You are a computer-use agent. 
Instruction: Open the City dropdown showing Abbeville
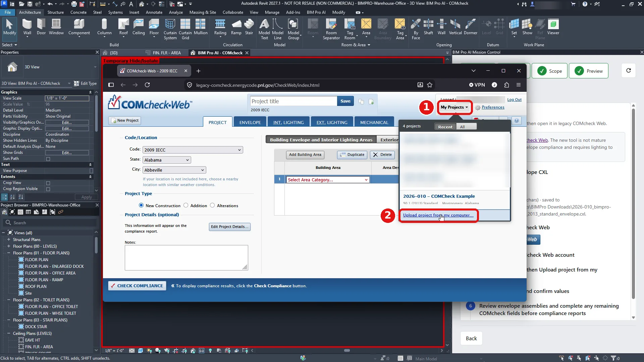[174, 170]
